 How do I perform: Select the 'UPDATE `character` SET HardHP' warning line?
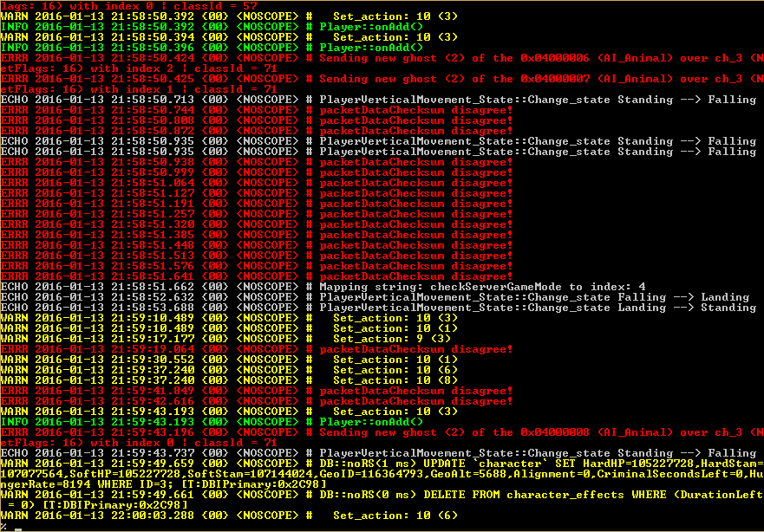pos(382,464)
